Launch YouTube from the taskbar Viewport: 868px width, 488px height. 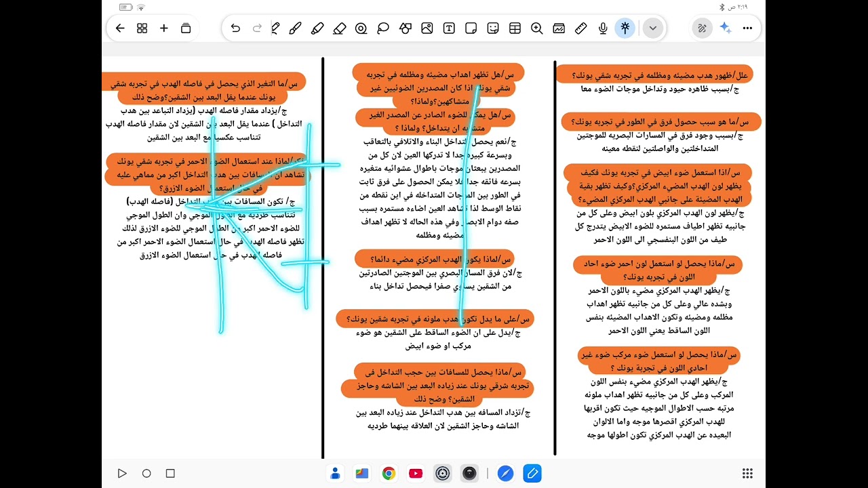[416, 473]
